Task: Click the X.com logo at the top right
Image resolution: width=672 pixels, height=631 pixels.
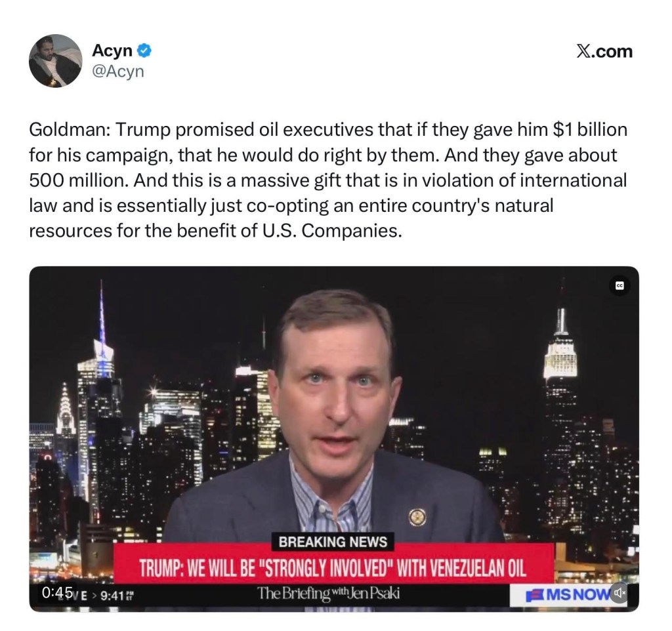Action: pos(604,51)
